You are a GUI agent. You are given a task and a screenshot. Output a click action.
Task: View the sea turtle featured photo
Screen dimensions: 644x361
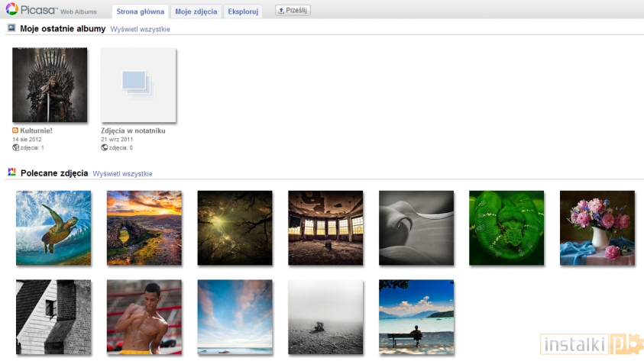53,227
